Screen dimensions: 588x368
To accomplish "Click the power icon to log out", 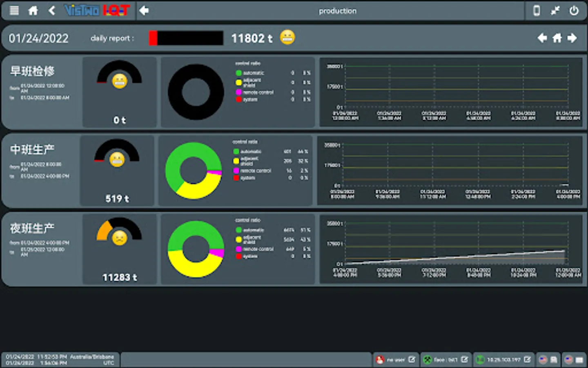I will point(574,11).
